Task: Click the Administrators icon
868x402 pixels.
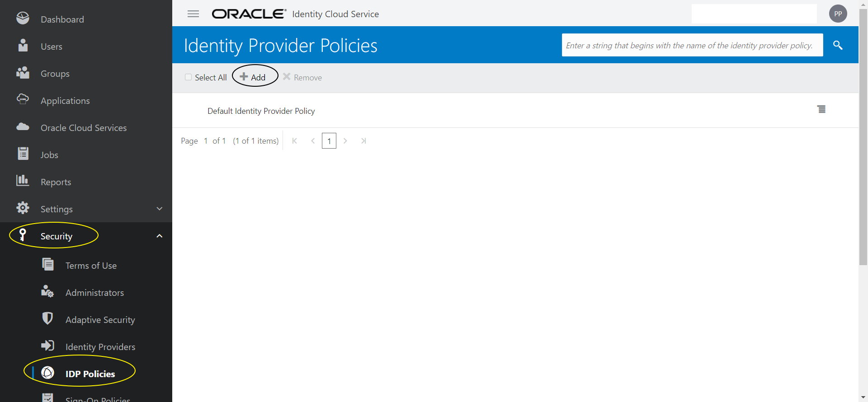Action: 47,291
